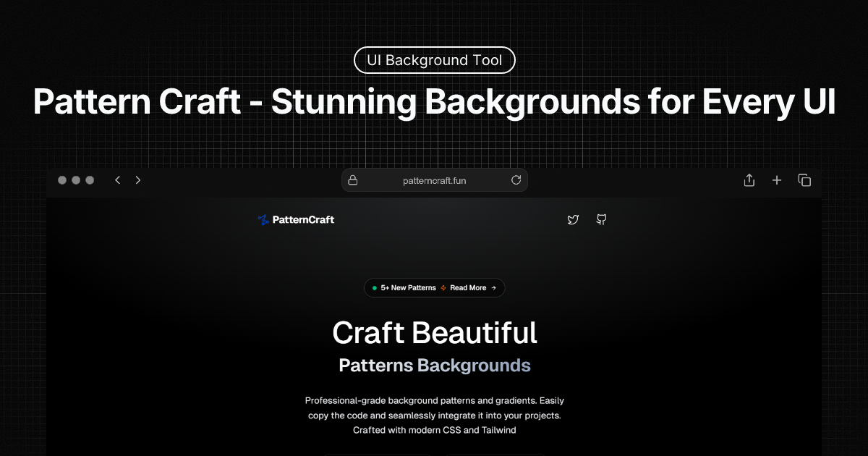Open the Read More link

468,287
